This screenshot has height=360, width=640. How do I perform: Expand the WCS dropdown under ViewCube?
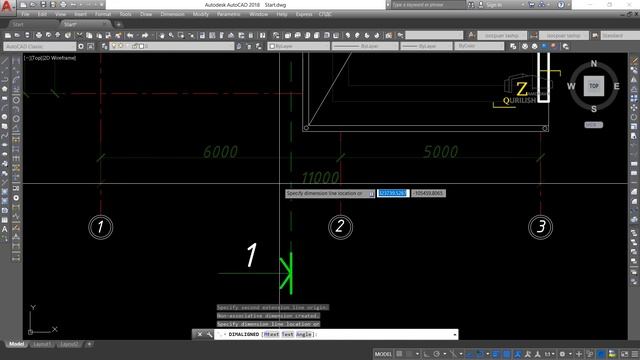pyautogui.click(x=593, y=125)
